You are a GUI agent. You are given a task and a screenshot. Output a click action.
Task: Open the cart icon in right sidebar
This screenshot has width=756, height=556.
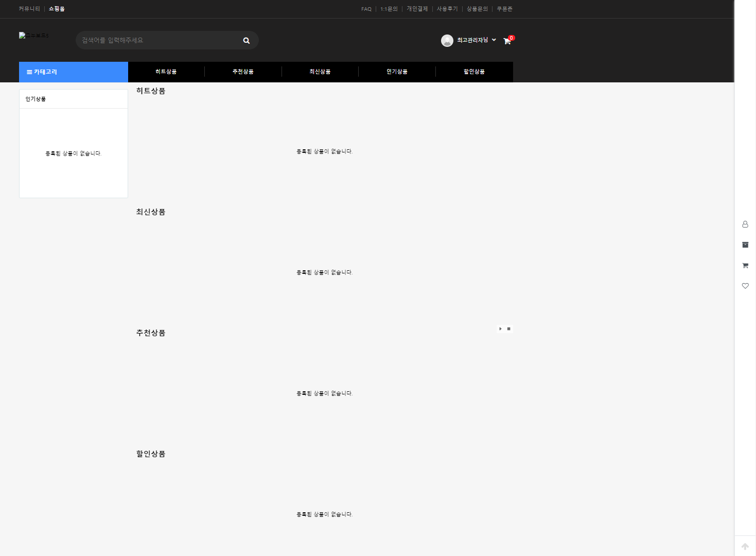[745, 266]
